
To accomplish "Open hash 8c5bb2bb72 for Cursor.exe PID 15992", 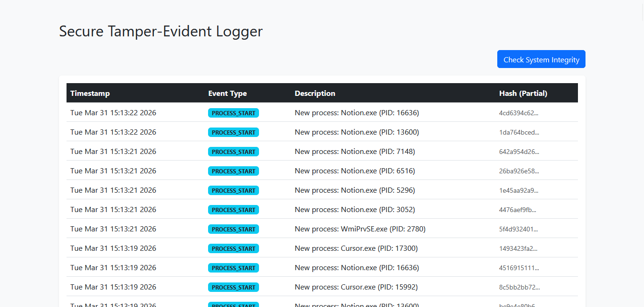I will tap(518, 287).
